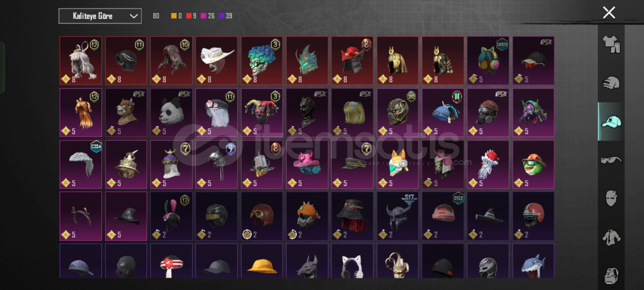The height and width of the screenshot is (290, 644).
Task: Click the dropdown chevron arrow
Action: tap(134, 16)
